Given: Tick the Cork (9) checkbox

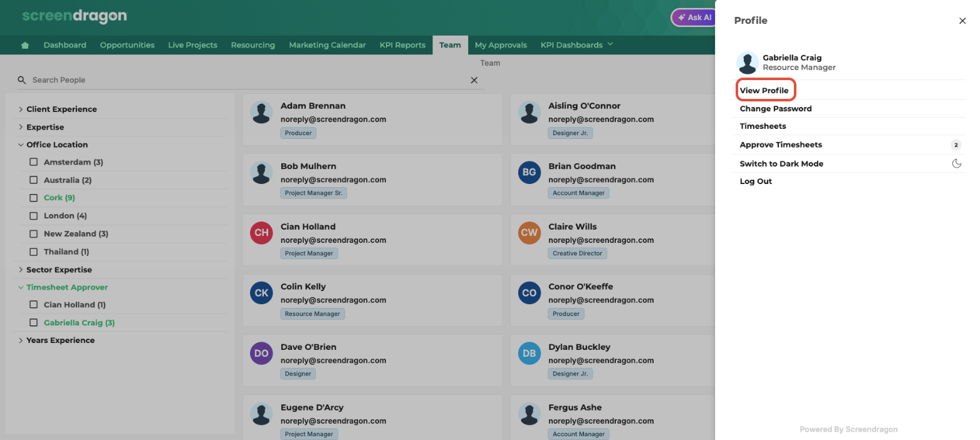Looking at the screenshot, I should coord(34,198).
